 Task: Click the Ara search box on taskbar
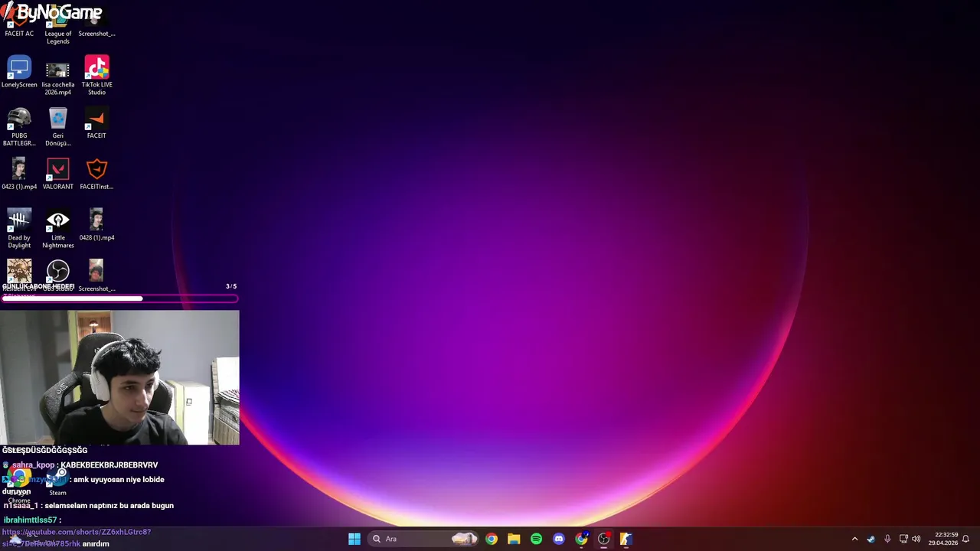pyautogui.click(x=425, y=539)
